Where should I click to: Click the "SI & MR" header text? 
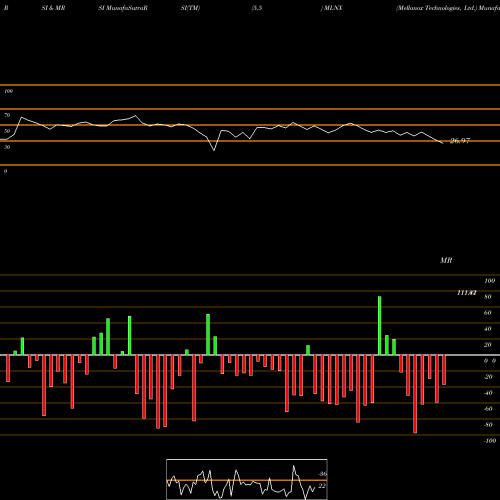pos(53,8)
